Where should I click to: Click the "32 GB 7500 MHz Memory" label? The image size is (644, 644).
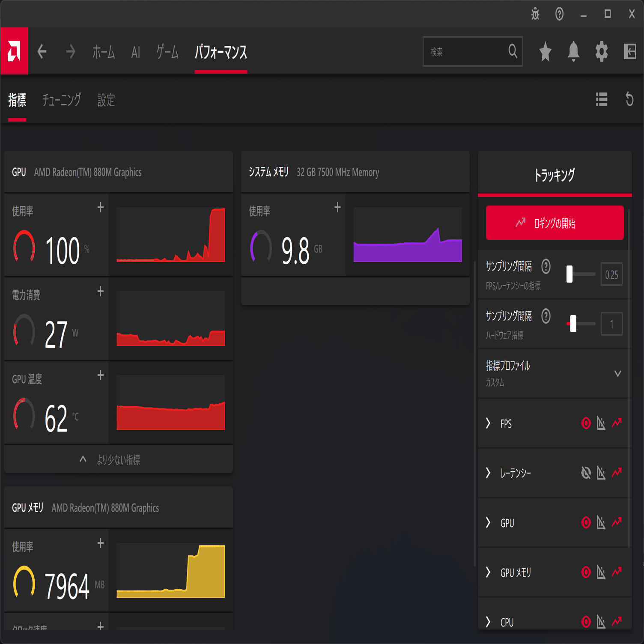(x=338, y=172)
